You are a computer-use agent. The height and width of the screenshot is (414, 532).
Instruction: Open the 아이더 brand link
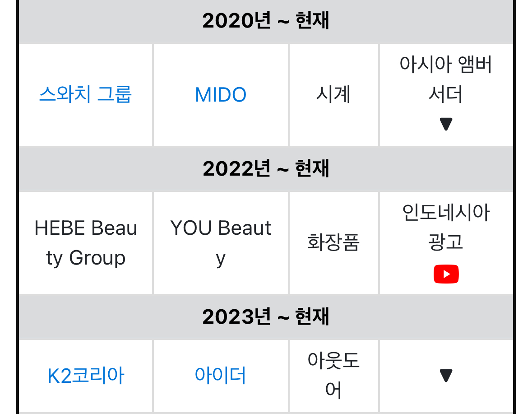(x=221, y=375)
